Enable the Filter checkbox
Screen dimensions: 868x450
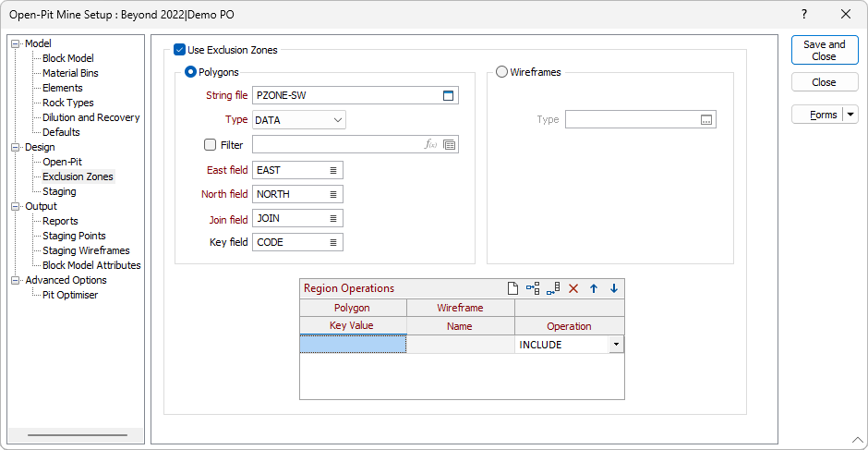coord(211,144)
